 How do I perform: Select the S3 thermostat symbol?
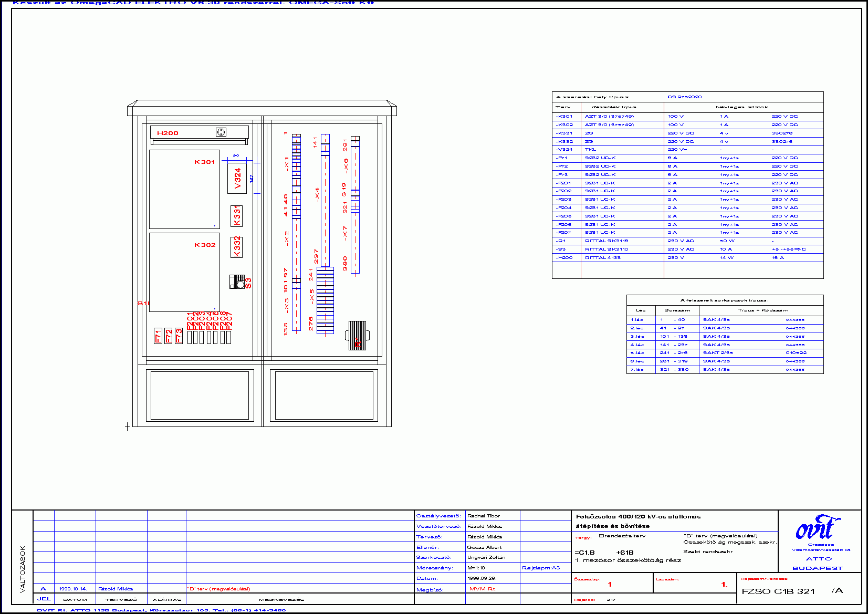click(x=237, y=282)
